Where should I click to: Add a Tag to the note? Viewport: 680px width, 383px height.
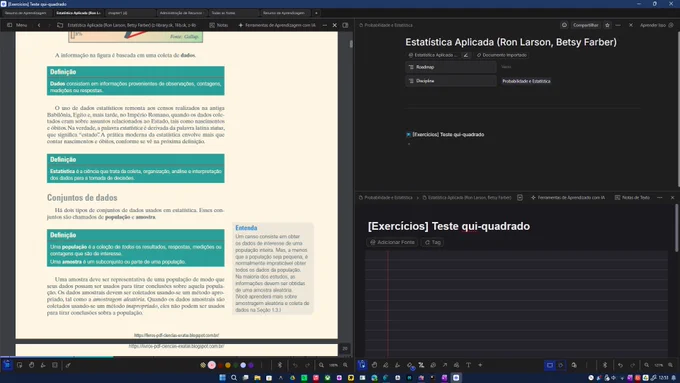coord(432,242)
